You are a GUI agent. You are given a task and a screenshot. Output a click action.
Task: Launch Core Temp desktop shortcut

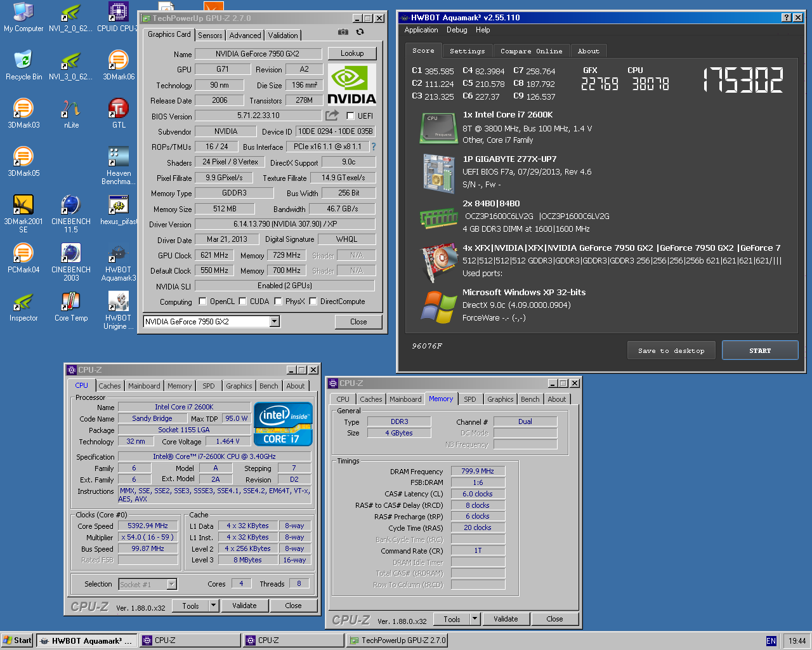point(71,307)
